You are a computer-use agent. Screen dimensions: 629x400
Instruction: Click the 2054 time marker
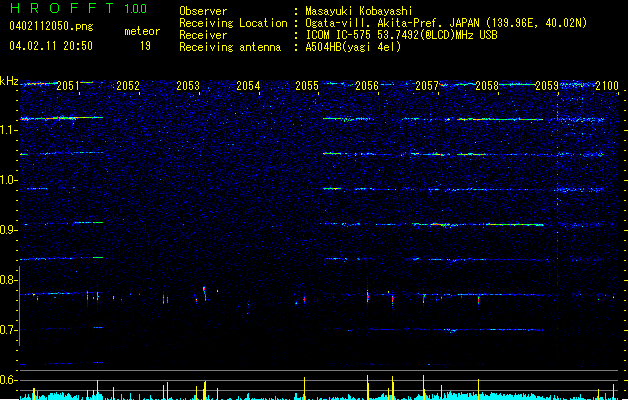coord(248,86)
